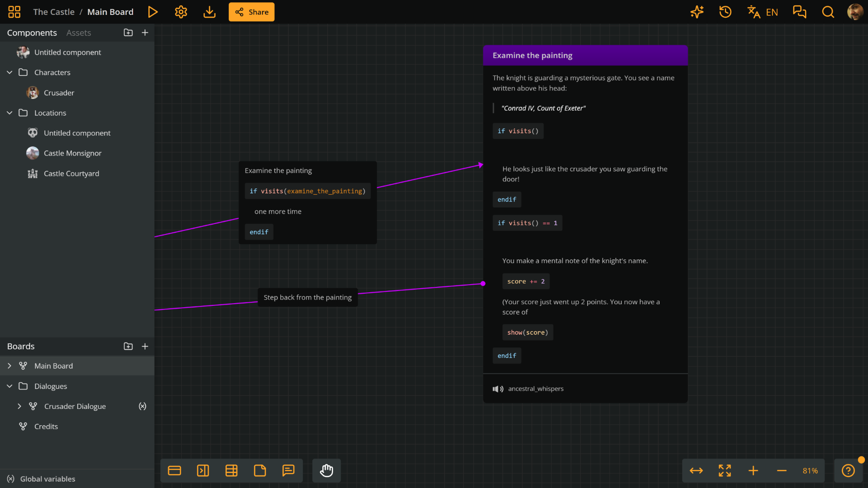Viewport: 868px width, 488px height.
Task: Select the Components tab
Action: tap(32, 33)
